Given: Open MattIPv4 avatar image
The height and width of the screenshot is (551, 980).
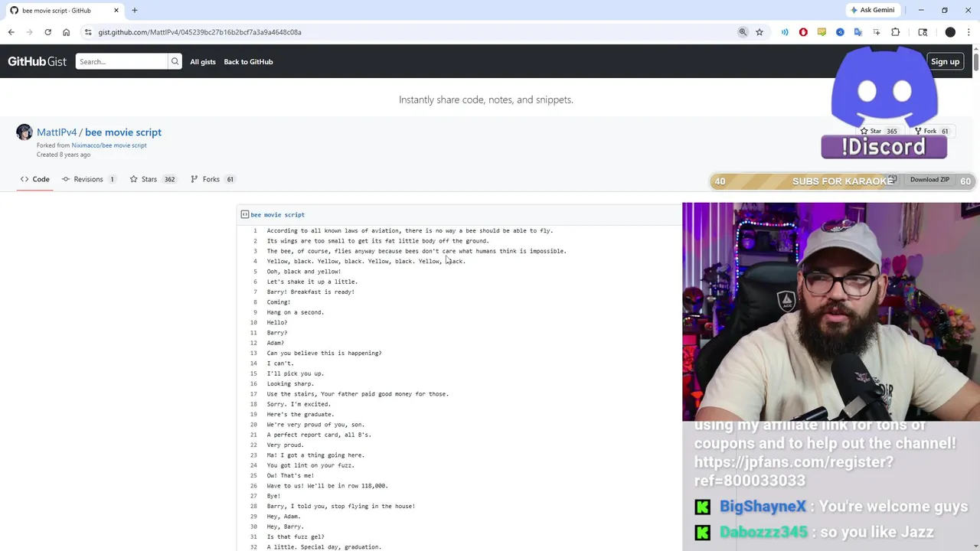Looking at the screenshot, I should point(24,132).
